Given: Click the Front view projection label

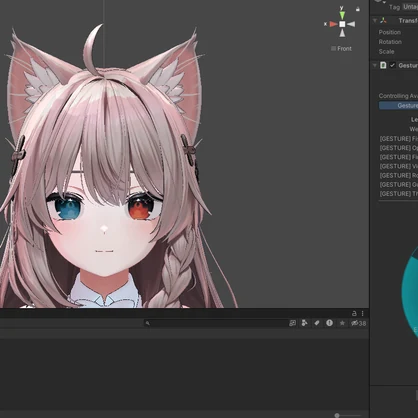Looking at the screenshot, I should (x=341, y=49).
